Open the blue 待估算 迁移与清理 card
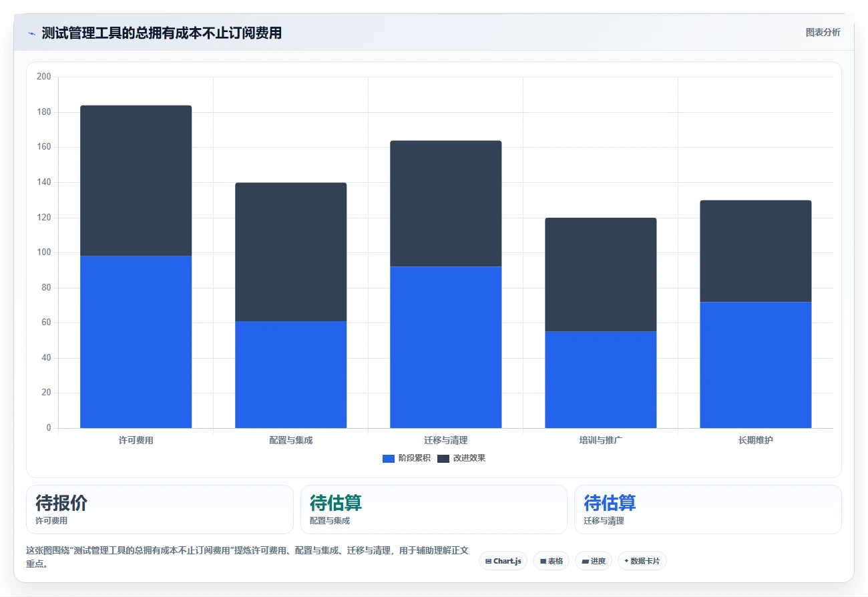This screenshot has width=868, height=597. (x=708, y=510)
